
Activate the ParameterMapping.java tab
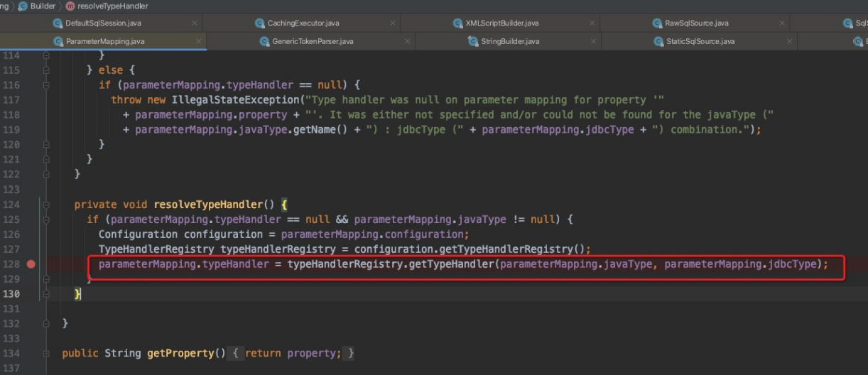tap(105, 41)
